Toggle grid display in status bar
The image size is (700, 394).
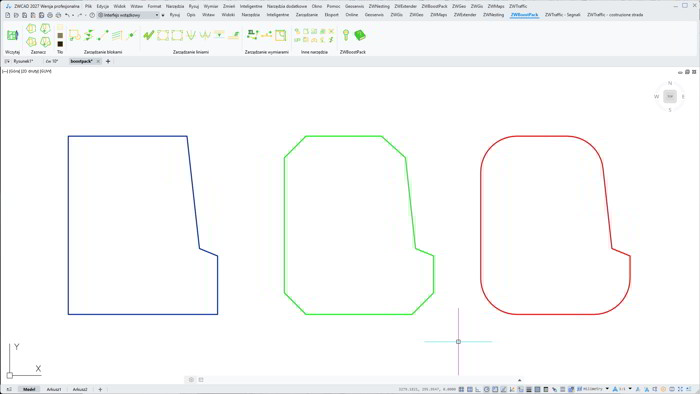[x=470, y=389]
